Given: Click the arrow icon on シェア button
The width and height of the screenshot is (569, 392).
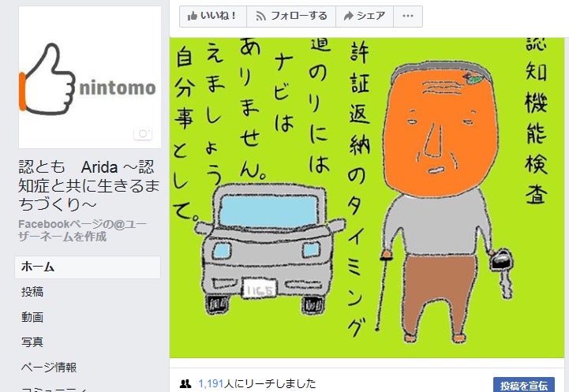Looking at the screenshot, I should [348, 16].
